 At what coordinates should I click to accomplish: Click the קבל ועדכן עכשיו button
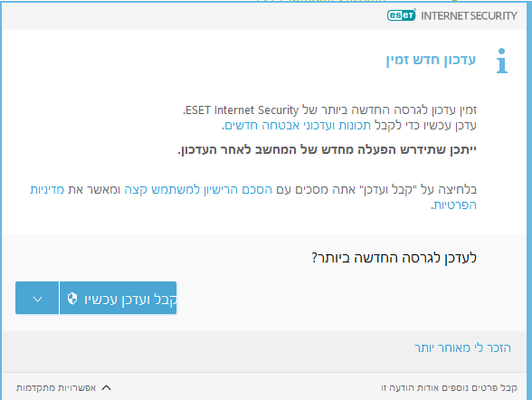click(x=118, y=298)
